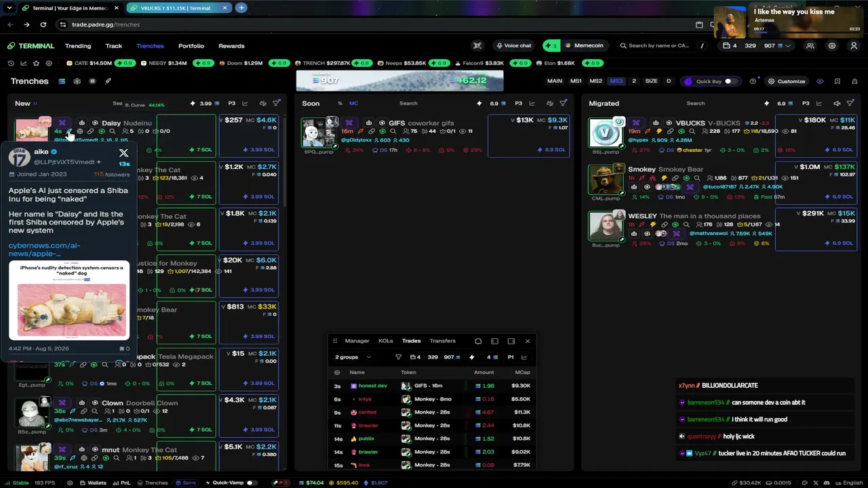868x488 pixels.
Task: Click the chart icon in Migrated column header
Action: (819, 104)
